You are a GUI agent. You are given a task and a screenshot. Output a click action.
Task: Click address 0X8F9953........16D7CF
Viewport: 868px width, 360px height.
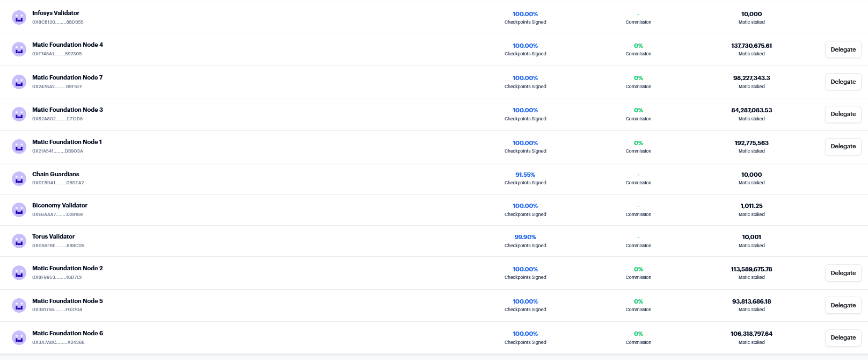coord(57,277)
